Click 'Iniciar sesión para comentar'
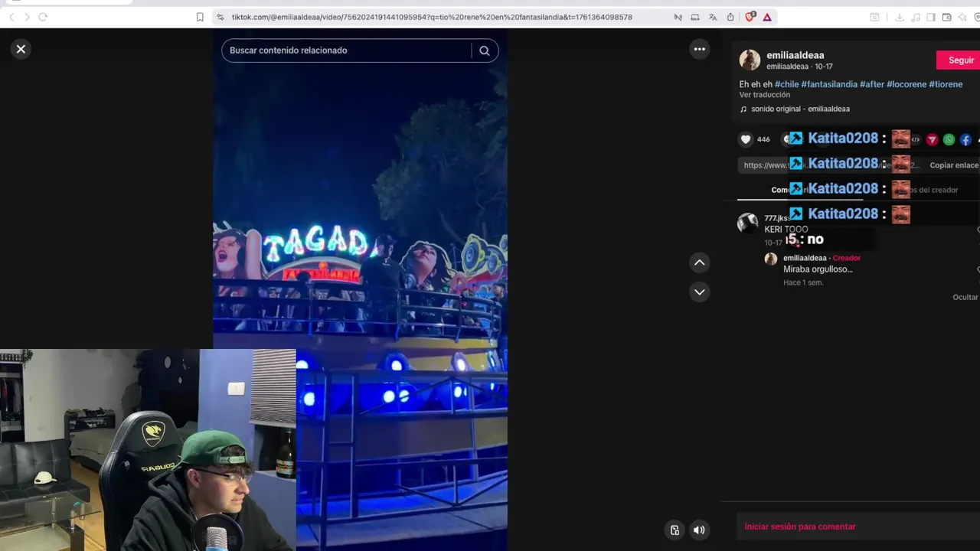 coord(800,527)
